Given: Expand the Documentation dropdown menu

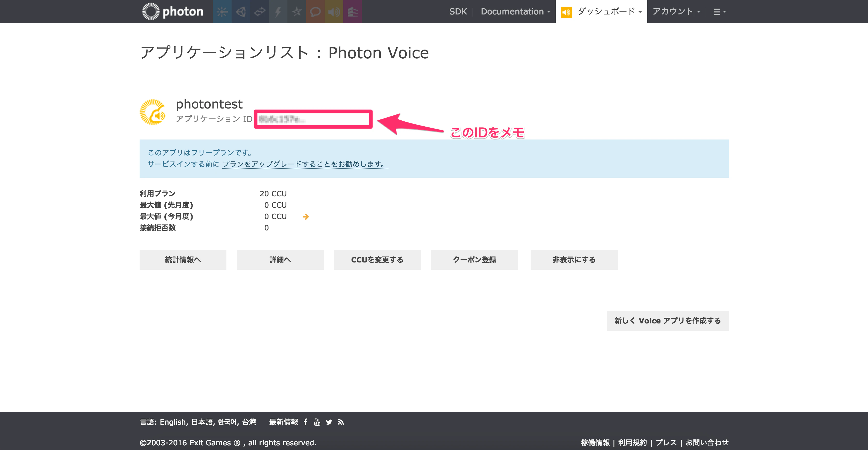Looking at the screenshot, I should coord(515,12).
